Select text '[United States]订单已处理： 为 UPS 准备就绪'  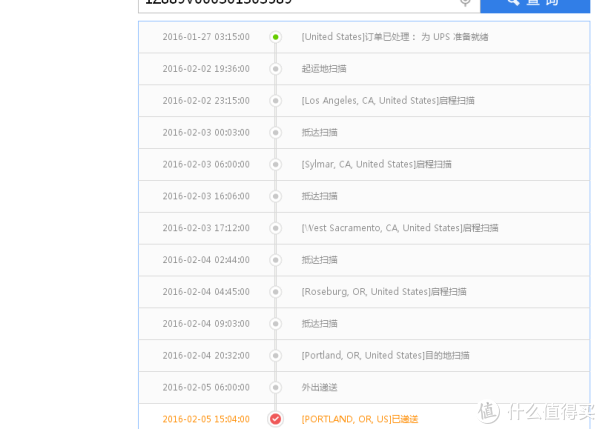pyautogui.click(x=395, y=37)
